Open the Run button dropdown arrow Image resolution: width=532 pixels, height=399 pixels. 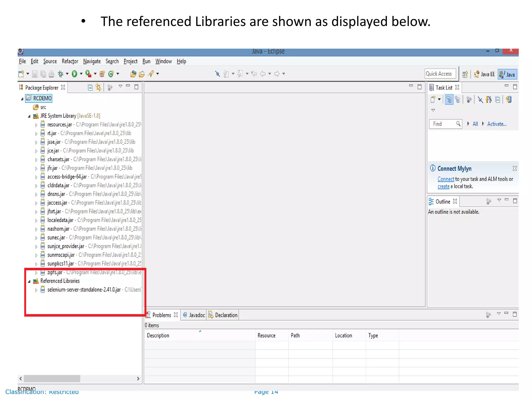[81, 74]
